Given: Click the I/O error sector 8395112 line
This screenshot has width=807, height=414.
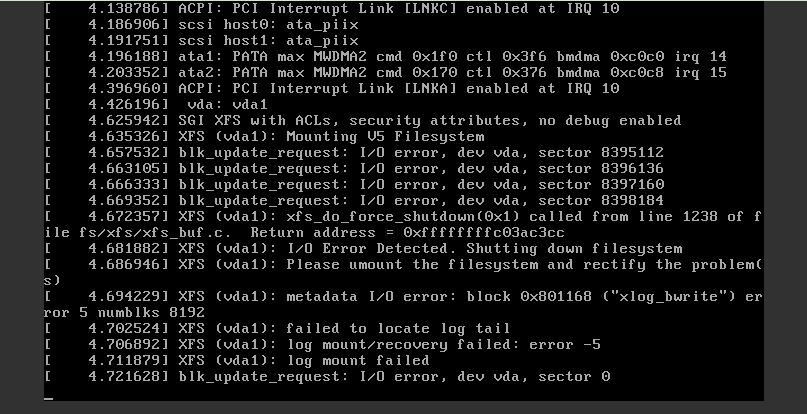Looking at the screenshot, I should [x=354, y=152].
